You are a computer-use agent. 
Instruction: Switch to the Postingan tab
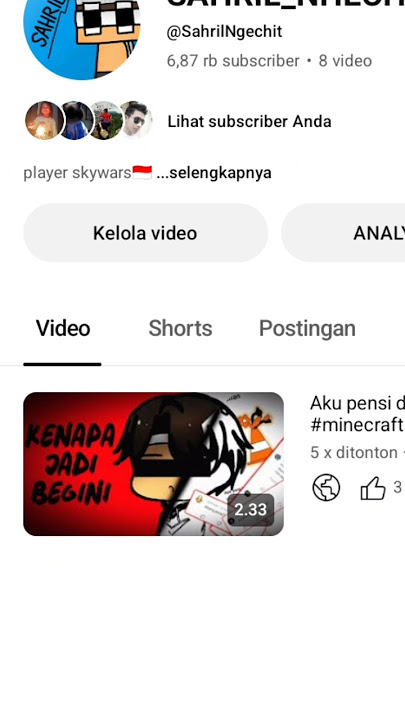(307, 328)
